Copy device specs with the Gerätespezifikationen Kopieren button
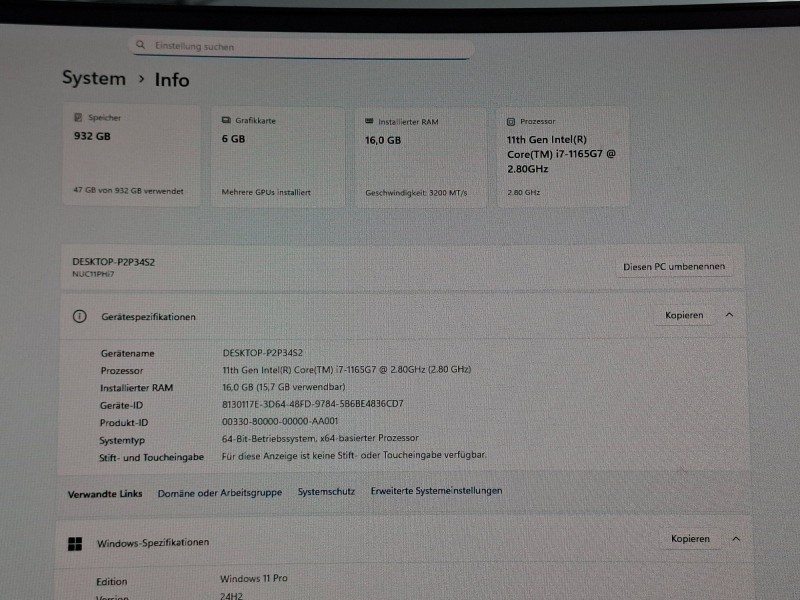 tap(684, 315)
